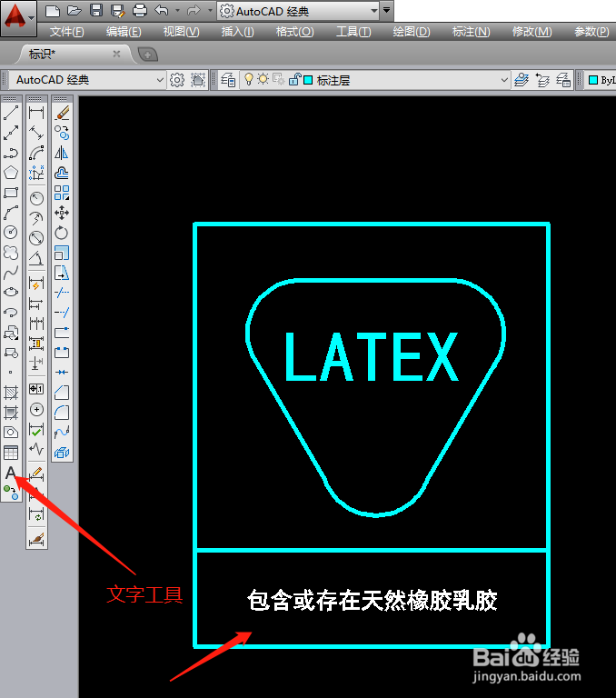Select the Offset tool
The image size is (616, 698).
tap(62, 173)
